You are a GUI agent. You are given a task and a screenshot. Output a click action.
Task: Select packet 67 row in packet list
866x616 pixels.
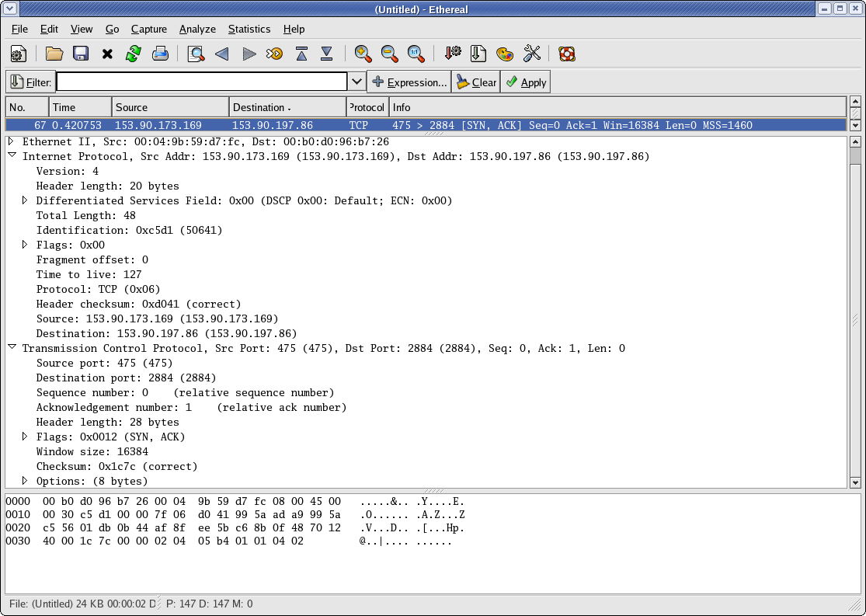(426, 125)
